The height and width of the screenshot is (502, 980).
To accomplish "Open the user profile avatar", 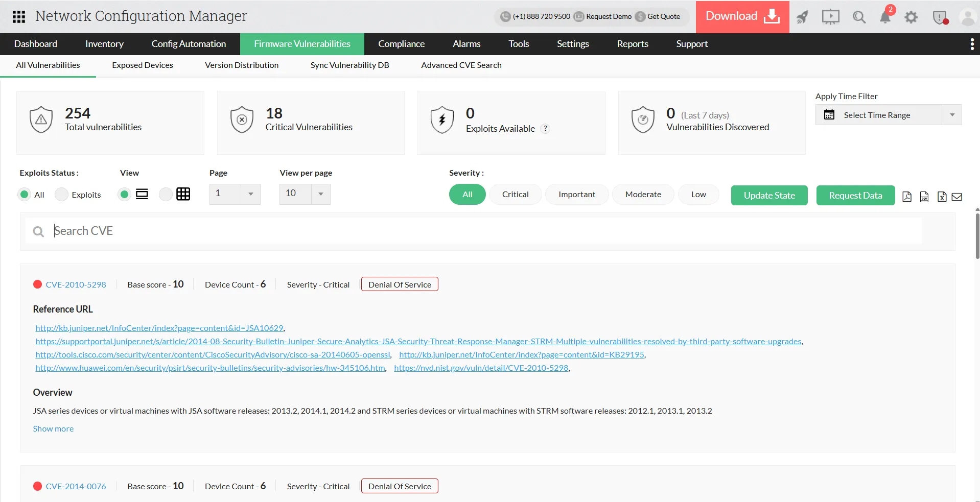I will [968, 17].
